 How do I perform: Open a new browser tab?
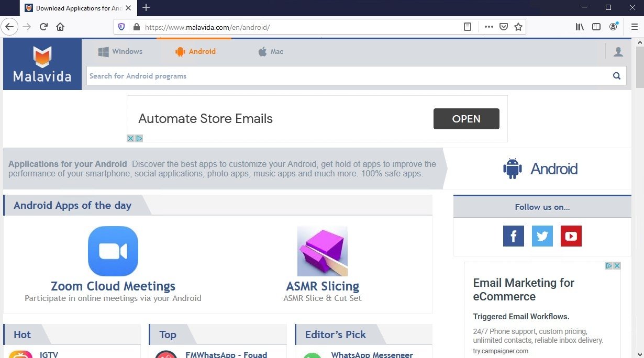point(146,8)
